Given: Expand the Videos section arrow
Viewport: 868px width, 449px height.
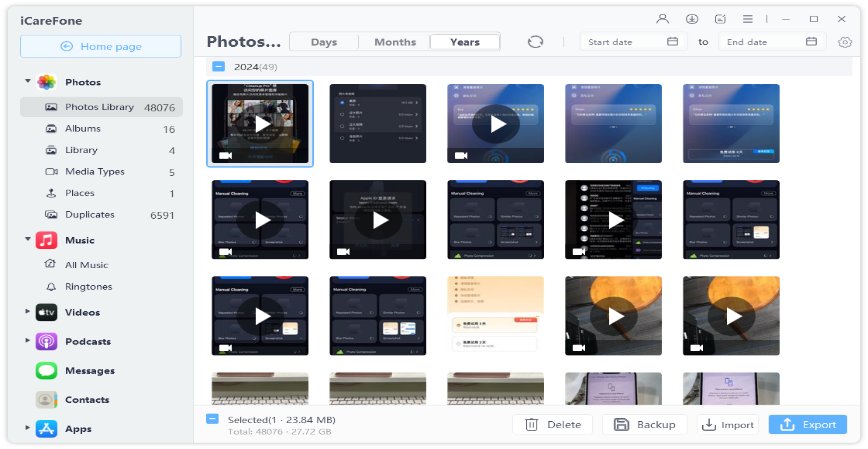Looking at the screenshot, I should (x=28, y=312).
